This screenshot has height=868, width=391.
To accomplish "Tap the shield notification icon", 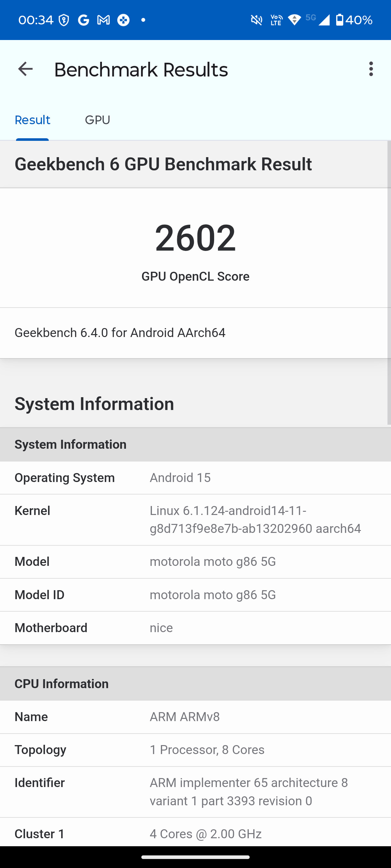I will (x=64, y=20).
